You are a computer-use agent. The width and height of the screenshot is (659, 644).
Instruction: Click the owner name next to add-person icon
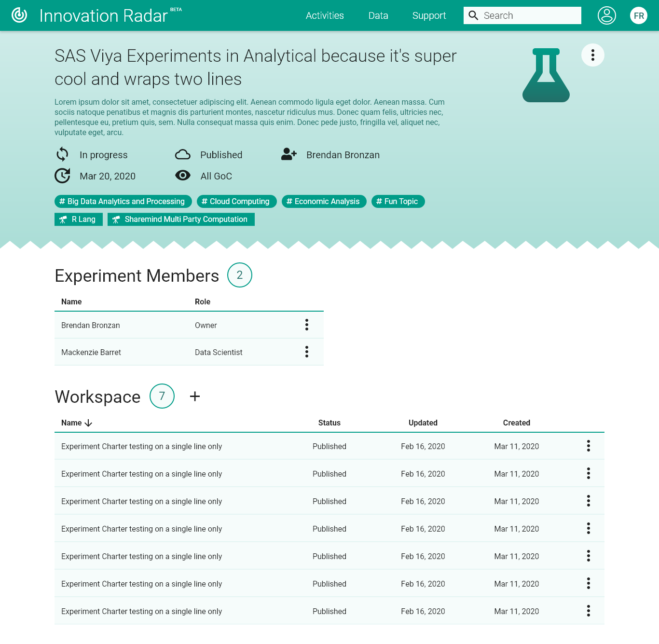[343, 155]
